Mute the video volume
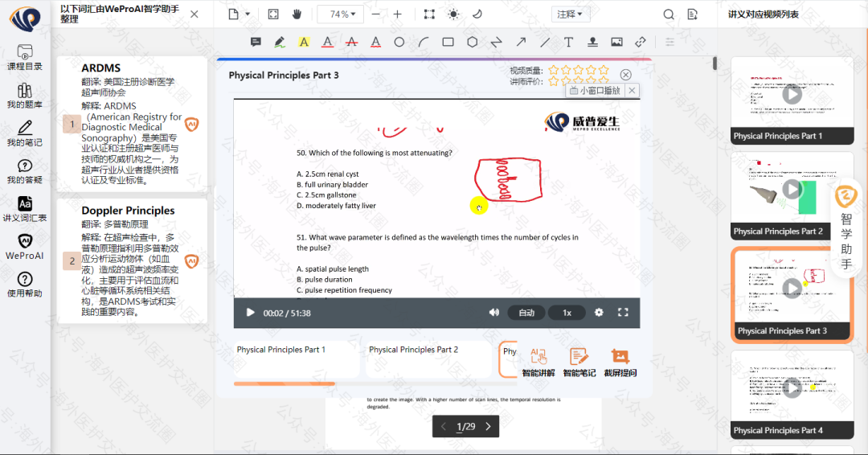 (494, 313)
